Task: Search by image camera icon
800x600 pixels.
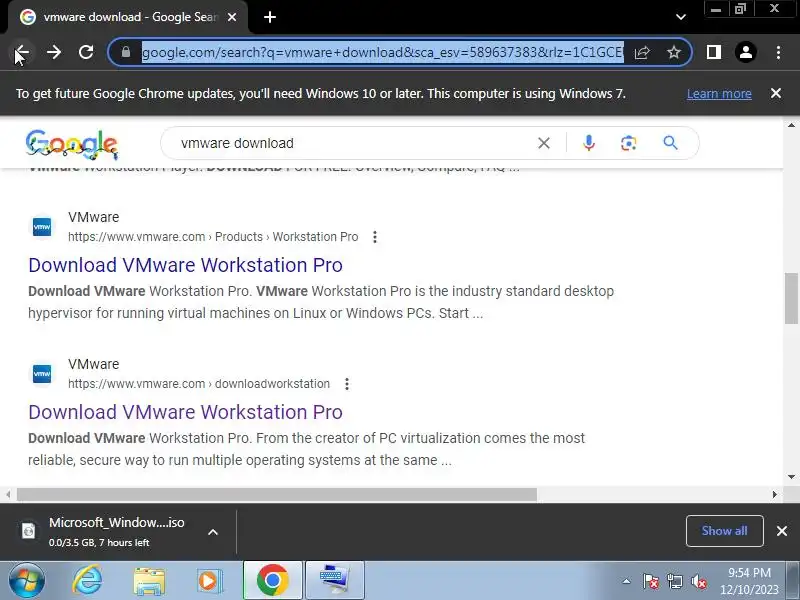Action: (x=629, y=143)
